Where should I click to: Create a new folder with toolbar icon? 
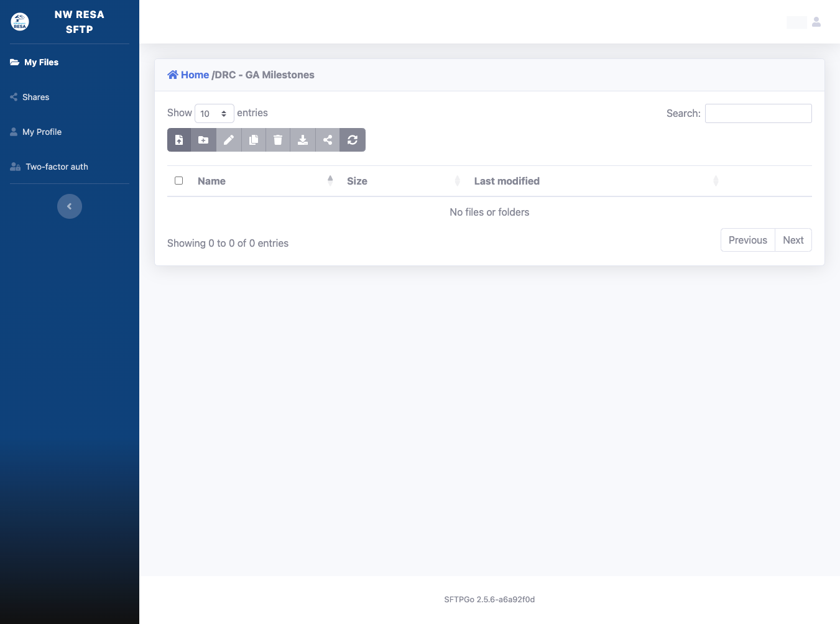[203, 140]
